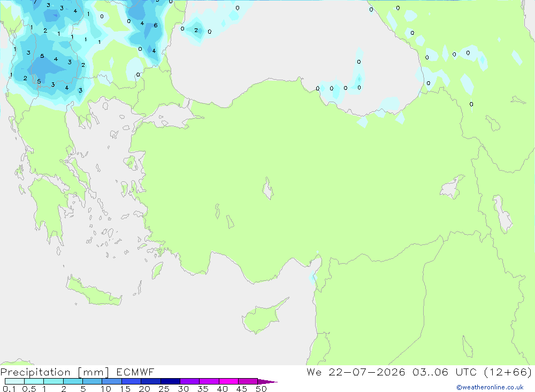Click the '10' legend scale label
535x392 pixels.
(106, 389)
